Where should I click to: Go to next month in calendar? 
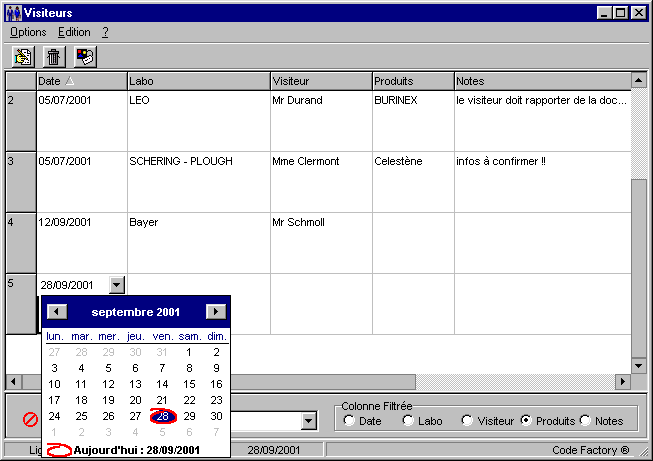(216, 311)
